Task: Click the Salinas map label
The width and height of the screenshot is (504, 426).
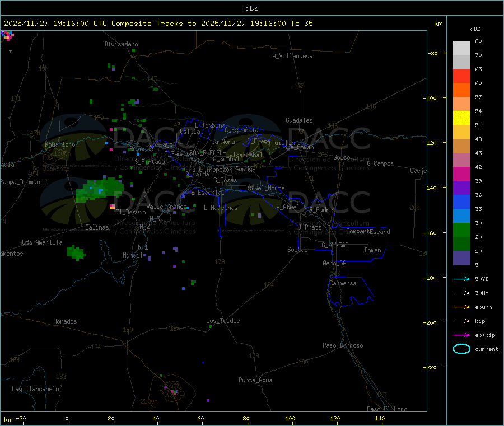Action: click(97, 227)
